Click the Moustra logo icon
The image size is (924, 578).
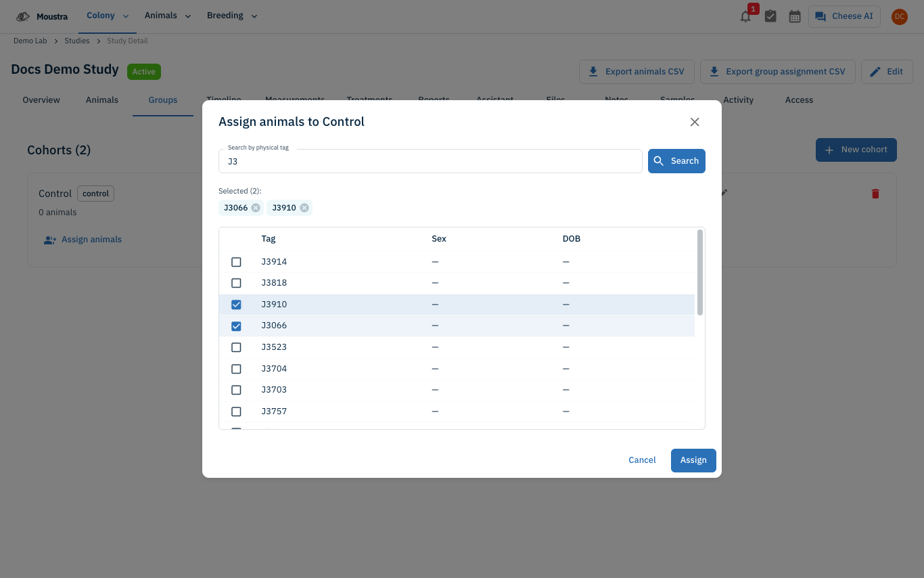[23, 16]
